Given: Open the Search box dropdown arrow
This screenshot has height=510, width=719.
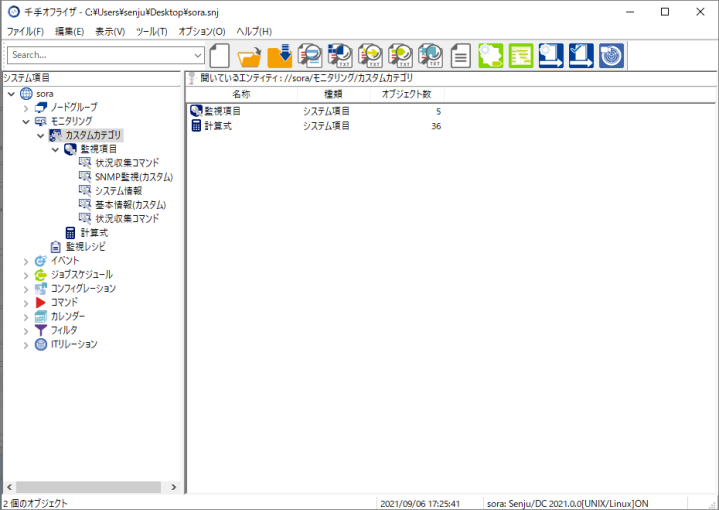Looking at the screenshot, I should click(198, 55).
